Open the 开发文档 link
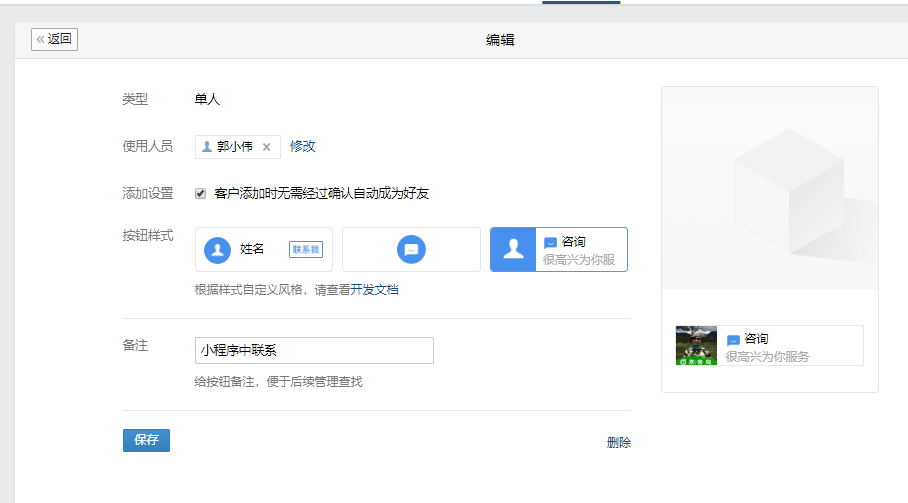Viewport: 908px width, 503px height. [x=375, y=289]
